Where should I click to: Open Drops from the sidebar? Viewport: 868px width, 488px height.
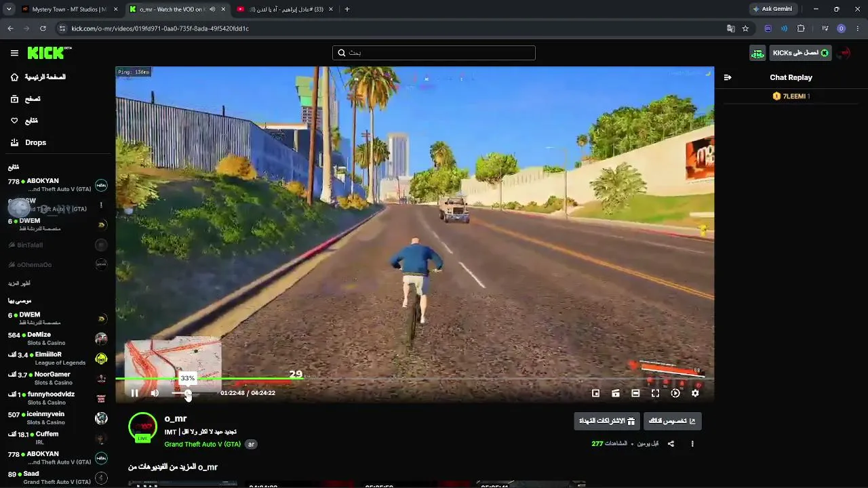coord(28,142)
